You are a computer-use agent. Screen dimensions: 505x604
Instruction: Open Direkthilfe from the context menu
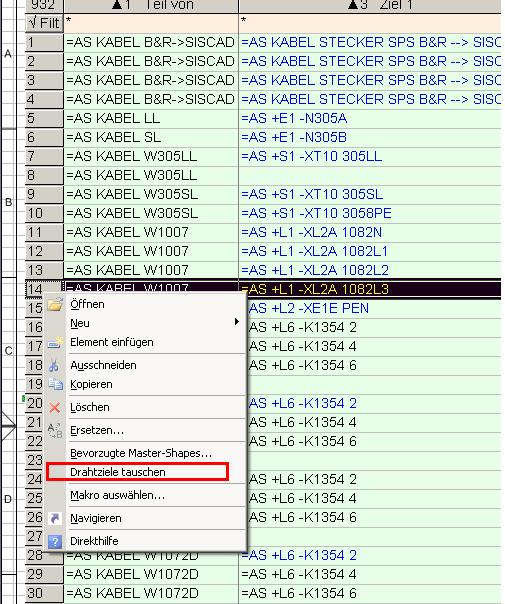coord(146,541)
